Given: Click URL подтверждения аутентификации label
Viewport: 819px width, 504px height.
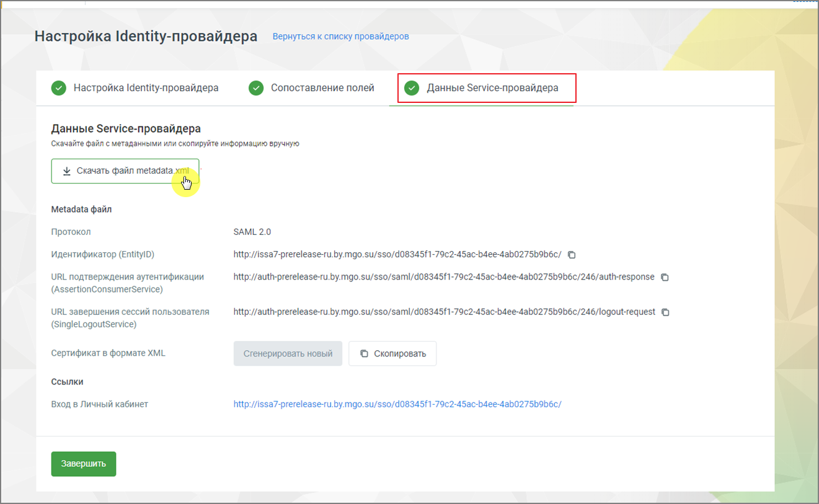Looking at the screenshot, I should [x=128, y=283].
